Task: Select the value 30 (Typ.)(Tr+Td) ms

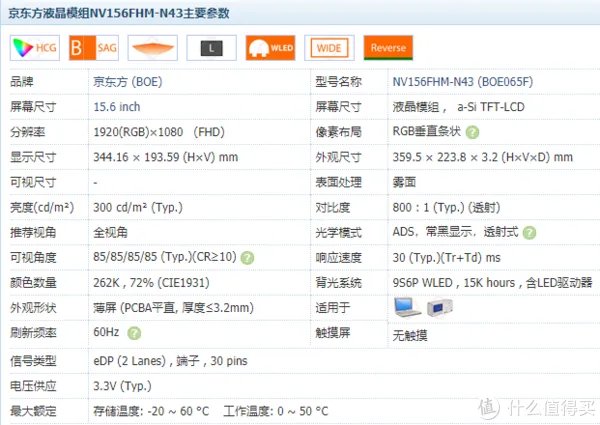Action: point(447,258)
